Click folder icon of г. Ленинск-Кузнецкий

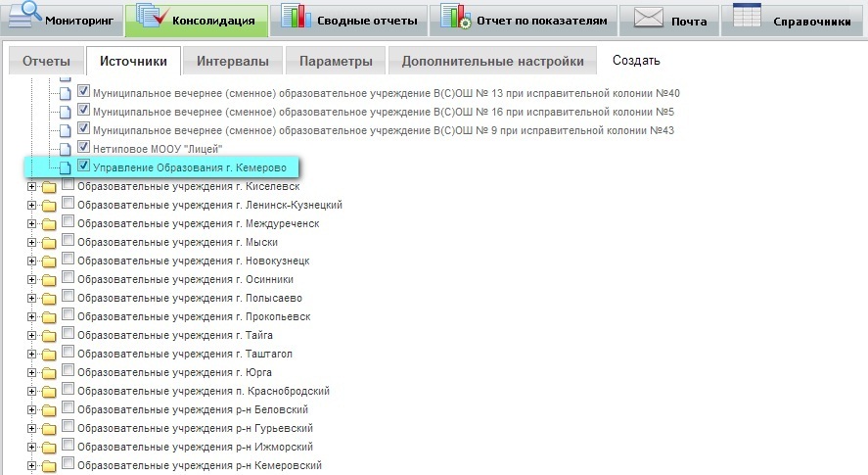49,207
